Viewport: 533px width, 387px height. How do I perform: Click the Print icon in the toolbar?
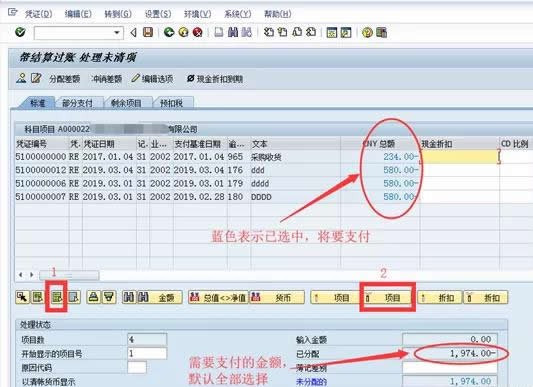tap(219, 33)
